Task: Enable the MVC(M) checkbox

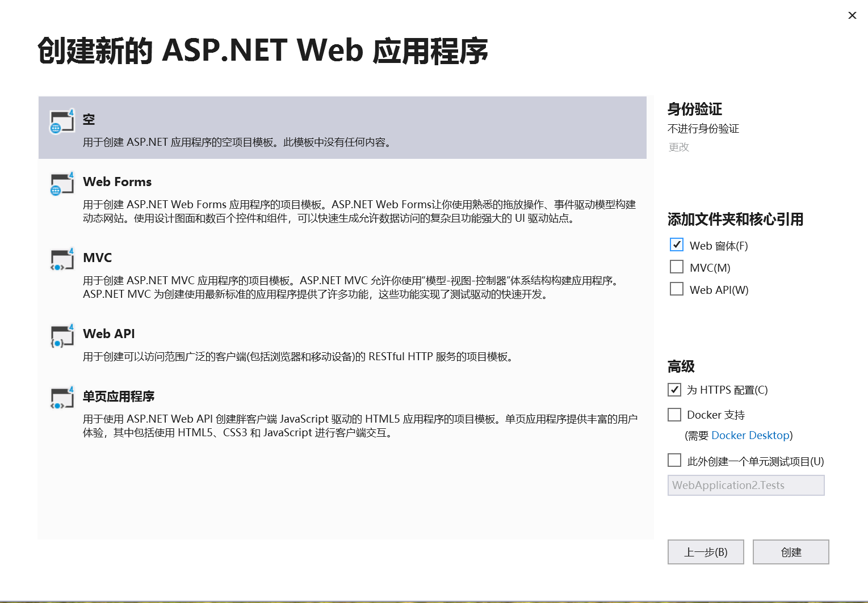Action: click(x=676, y=267)
